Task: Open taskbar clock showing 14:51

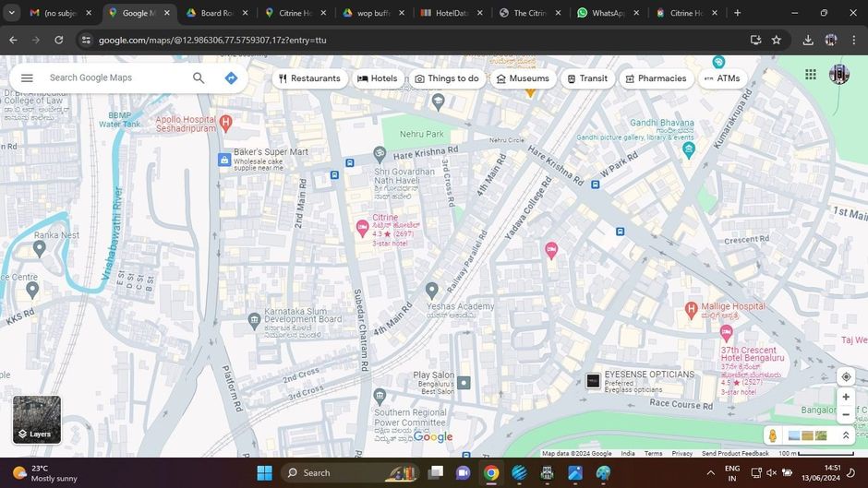Action: click(x=821, y=473)
